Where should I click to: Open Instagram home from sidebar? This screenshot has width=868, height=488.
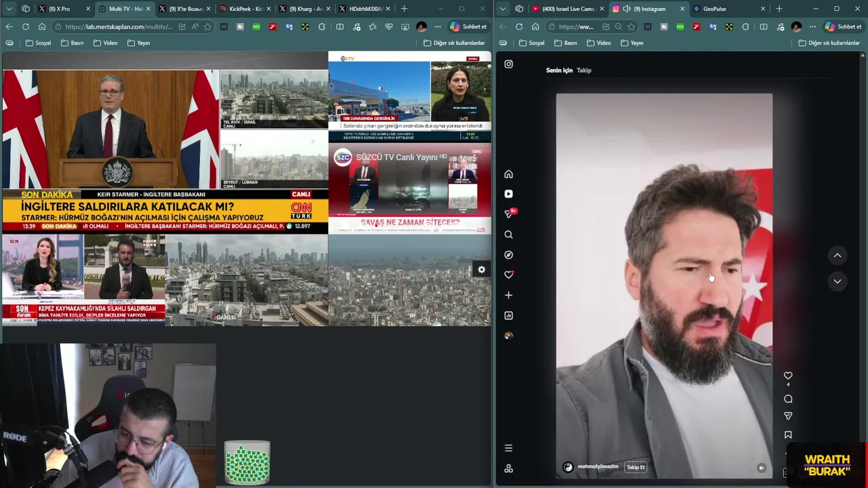[509, 174]
